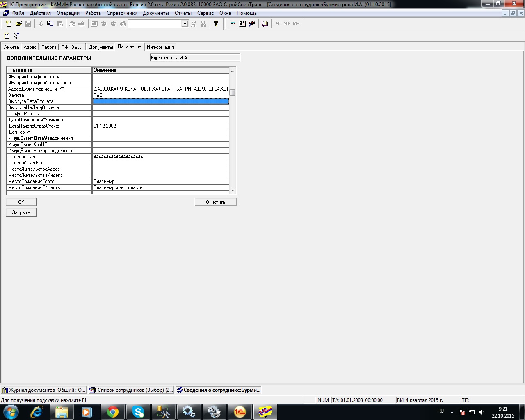525x420 pixels.
Task: Click the context help arrow-question cursor icon
Action: (16, 36)
